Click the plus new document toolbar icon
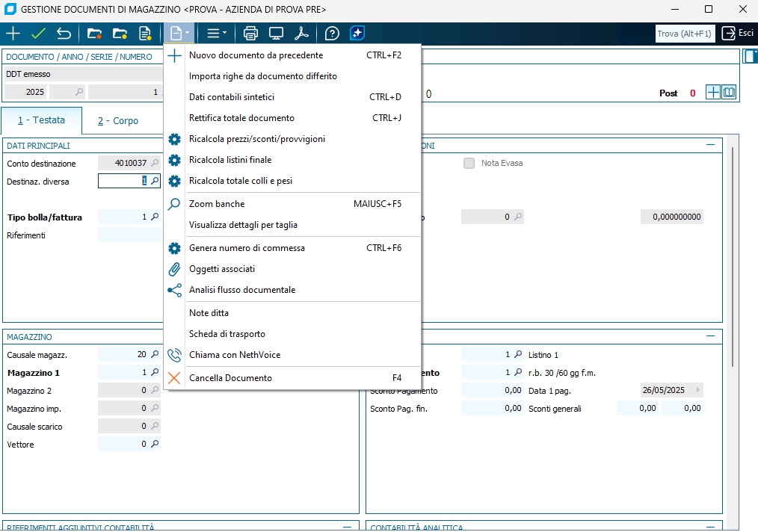Image resolution: width=758 pixels, height=532 pixels. point(13,34)
